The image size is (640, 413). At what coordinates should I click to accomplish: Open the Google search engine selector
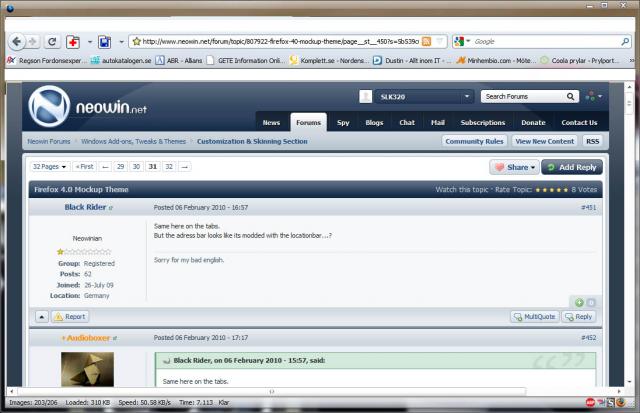point(462,41)
